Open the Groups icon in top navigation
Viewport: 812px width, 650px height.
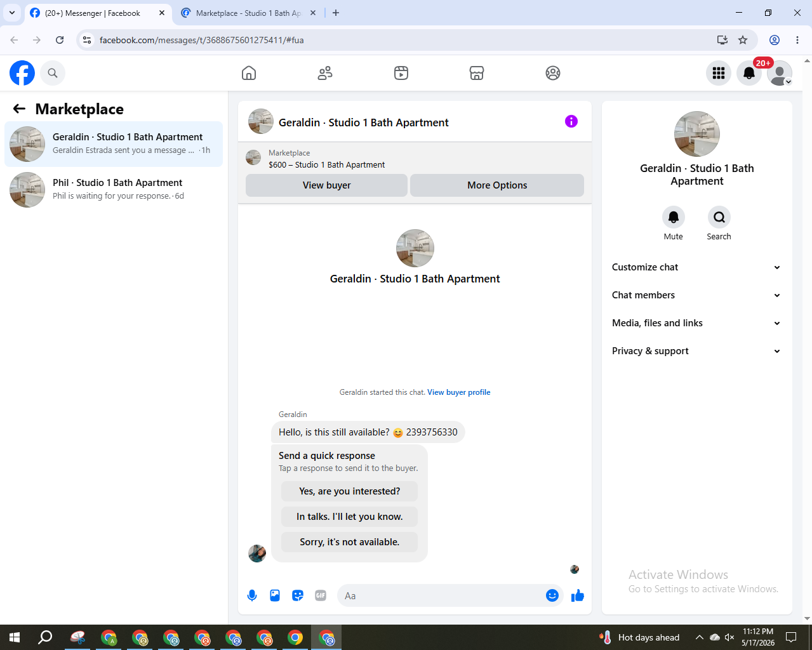(x=553, y=73)
